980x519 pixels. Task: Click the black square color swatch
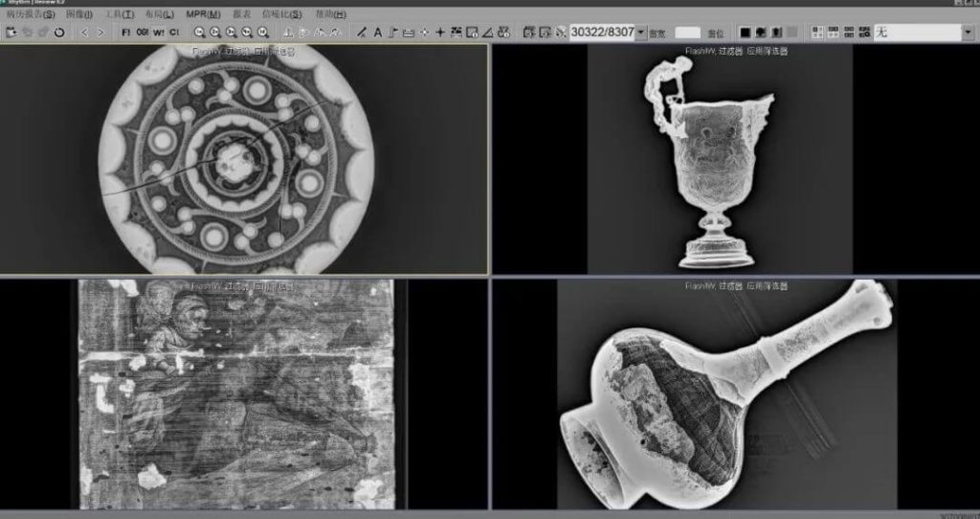[x=745, y=33]
